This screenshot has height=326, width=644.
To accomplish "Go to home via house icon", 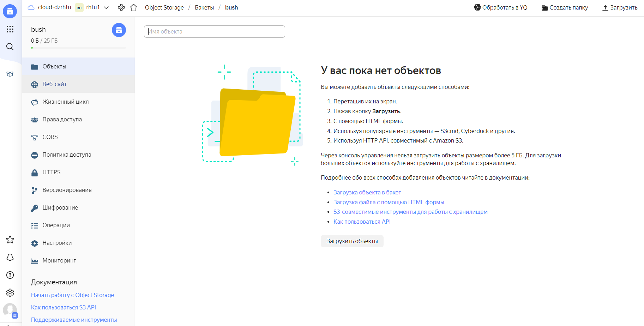I will 133,7.
